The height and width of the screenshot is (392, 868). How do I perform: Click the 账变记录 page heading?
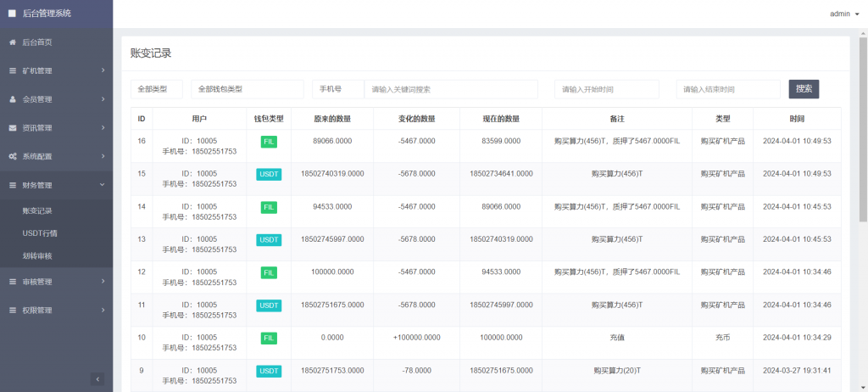point(151,53)
